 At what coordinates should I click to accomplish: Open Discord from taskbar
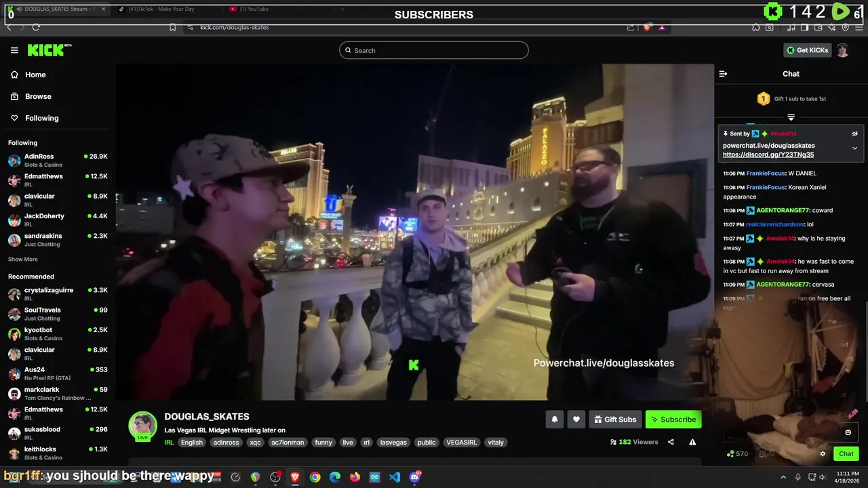(415, 477)
